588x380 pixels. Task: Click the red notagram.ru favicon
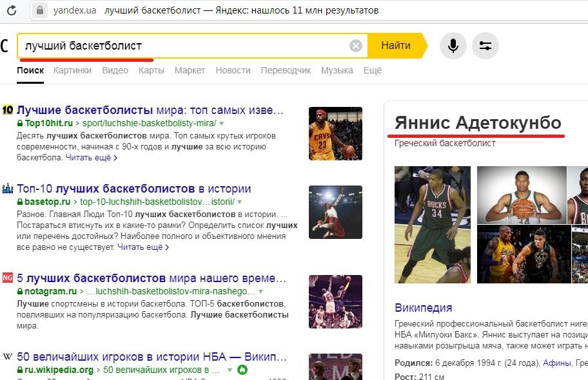point(8,278)
